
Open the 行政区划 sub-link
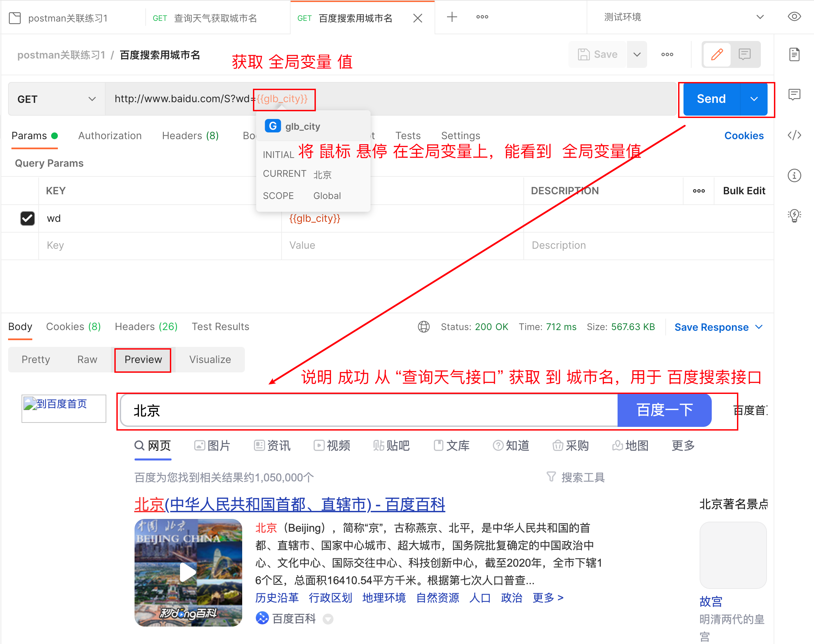[x=330, y=598]
